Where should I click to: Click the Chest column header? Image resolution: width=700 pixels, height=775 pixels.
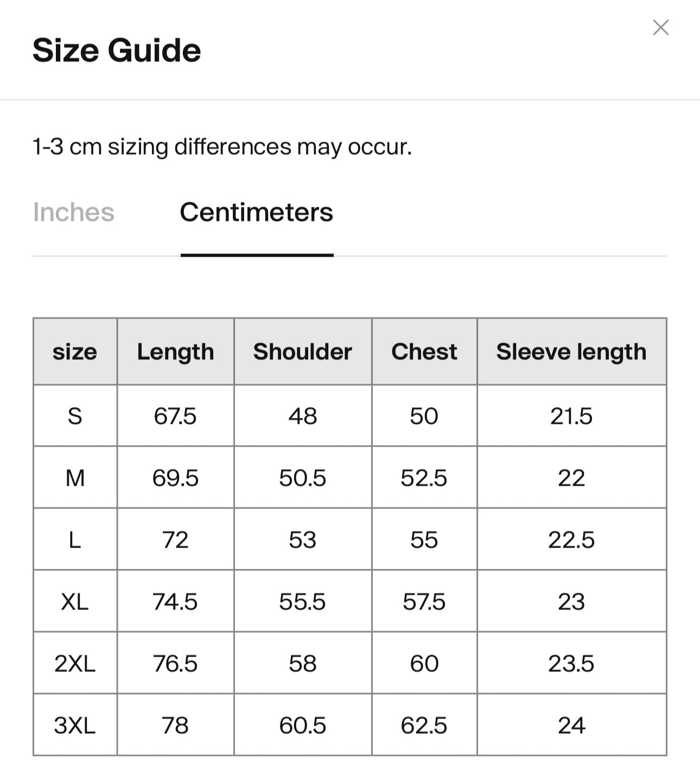[x=424, y=352]
